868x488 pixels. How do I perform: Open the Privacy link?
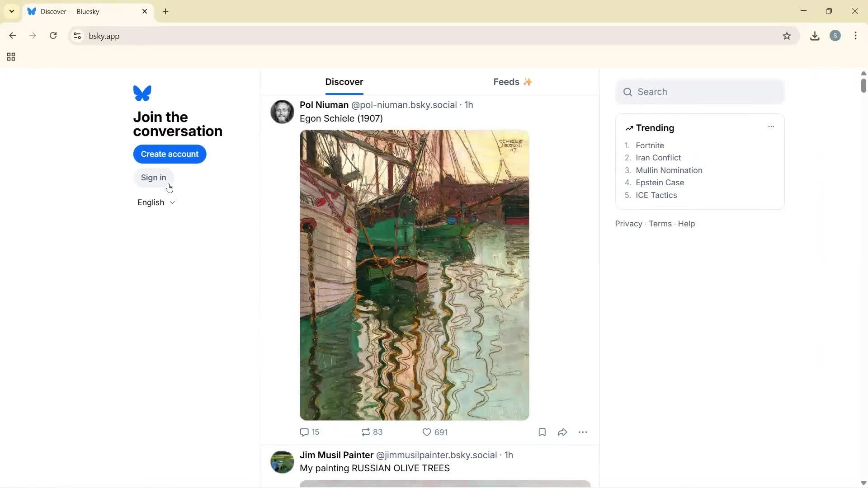click(628, 223)
